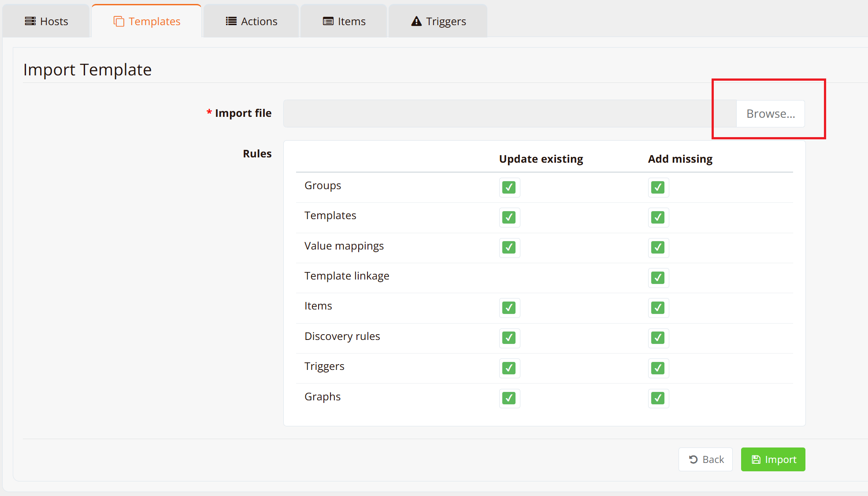Uncheck Templates Update existing checkbox
868x496 pixels.
[x=509, y=217]
